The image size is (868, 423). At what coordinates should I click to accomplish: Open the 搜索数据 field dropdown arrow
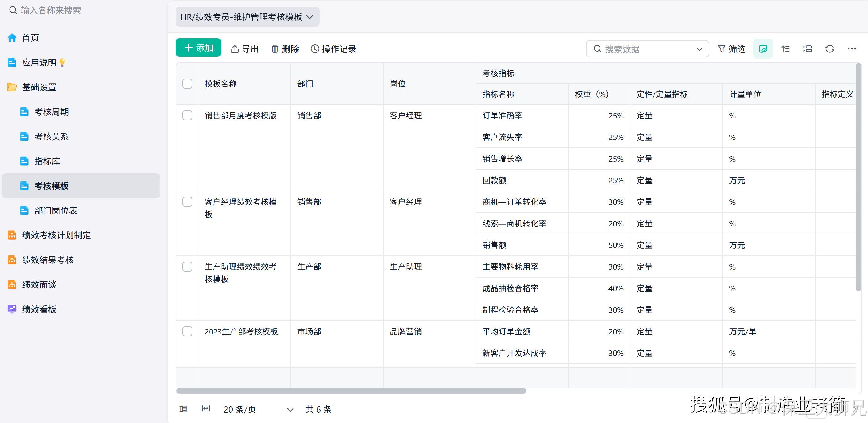(700, 49)
